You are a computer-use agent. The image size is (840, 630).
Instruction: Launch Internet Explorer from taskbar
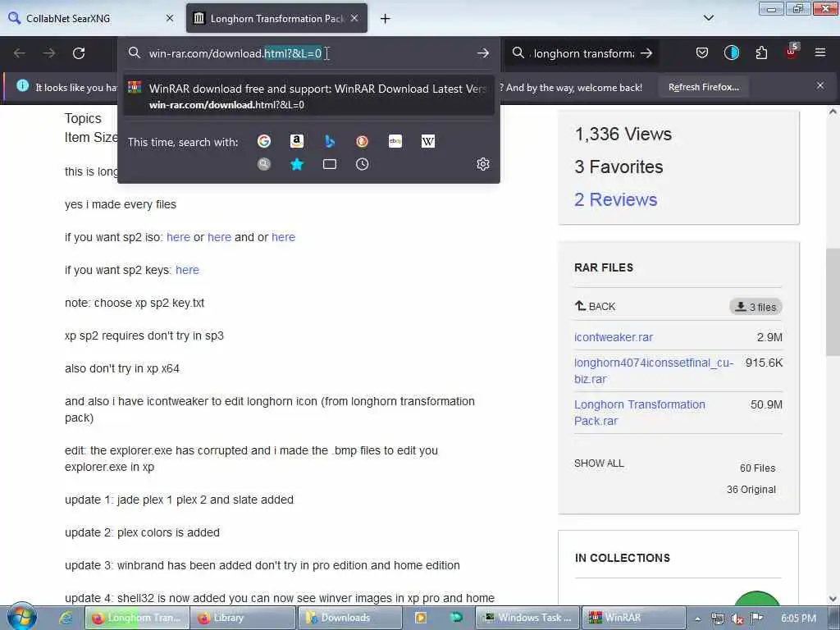coord(66,618)
